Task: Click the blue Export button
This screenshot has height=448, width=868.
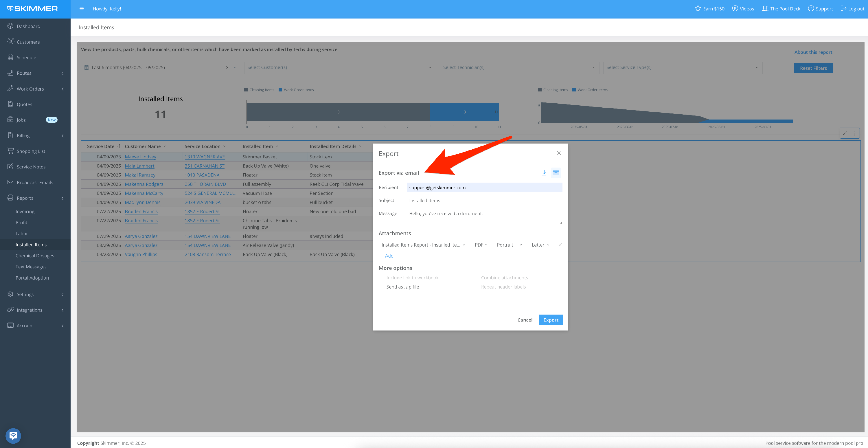Action: click(551, 320)
